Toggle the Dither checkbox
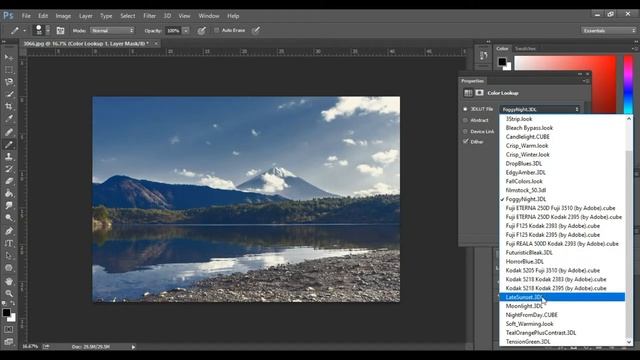This screenshot has width=640, height=360. pos(465,142)
